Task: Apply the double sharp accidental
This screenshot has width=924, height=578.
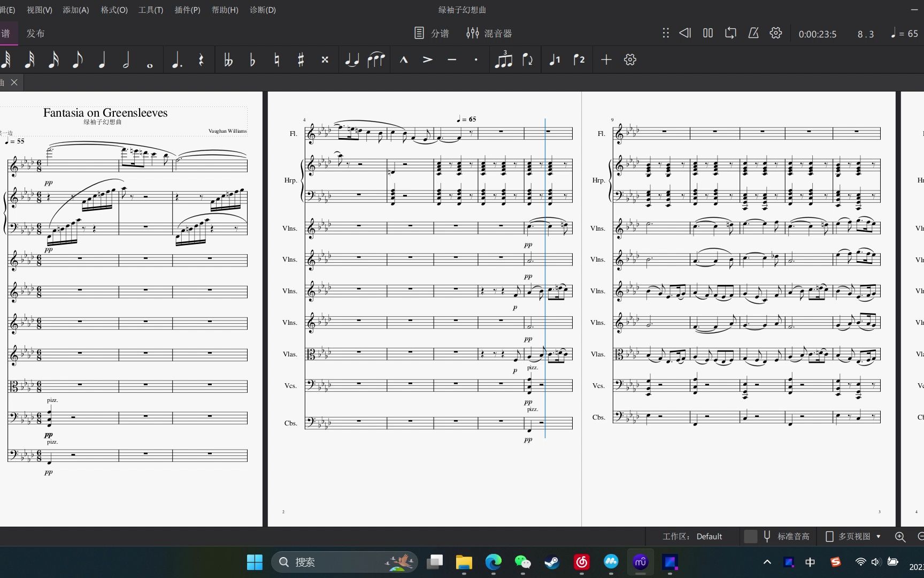Action: 325,60
